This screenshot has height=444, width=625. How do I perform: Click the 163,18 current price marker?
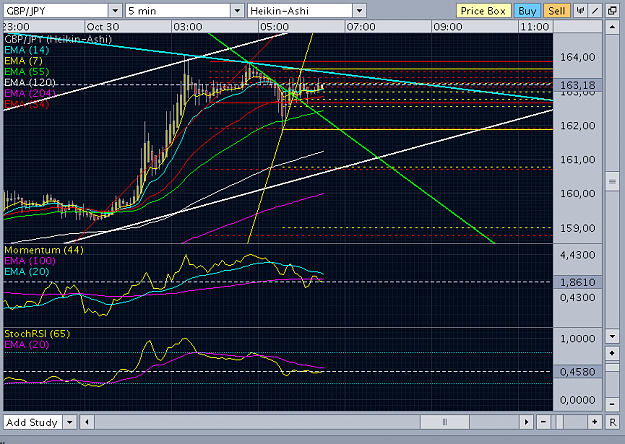pyautogui.click(x=578, y=85)
